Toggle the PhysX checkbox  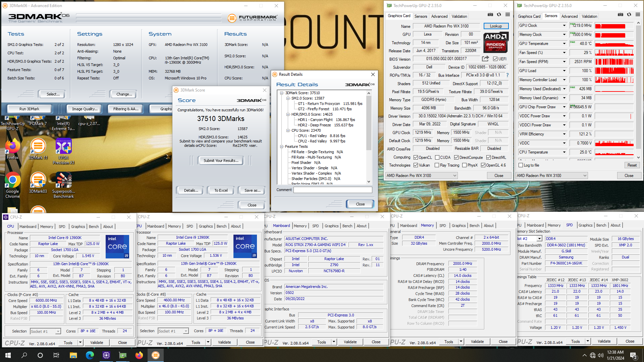coord(464,165)
